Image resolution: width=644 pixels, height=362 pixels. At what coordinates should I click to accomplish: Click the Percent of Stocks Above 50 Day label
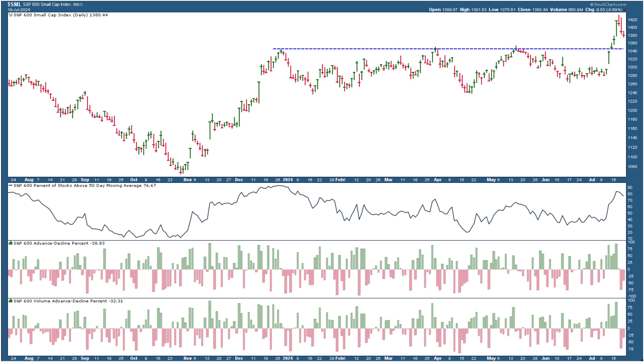pyautogui.click(x=85, y=185)
